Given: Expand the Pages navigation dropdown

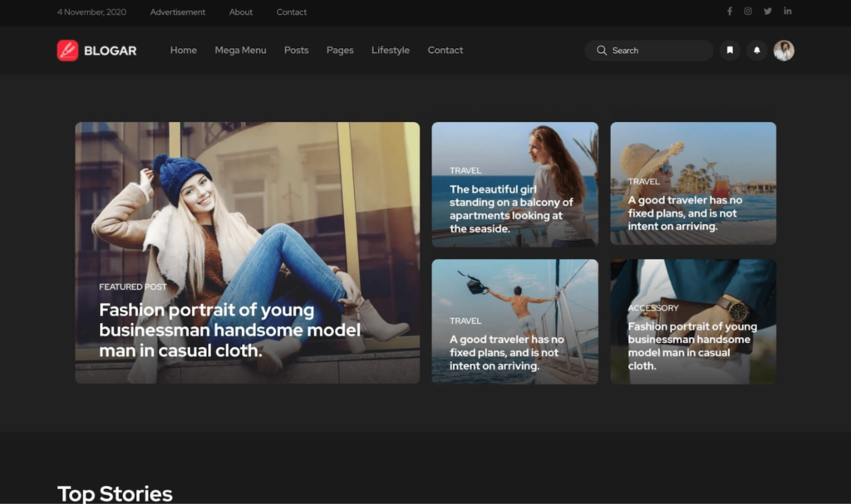Looking at the screenshot, I should pyautogui.click(x=340, y=50).
